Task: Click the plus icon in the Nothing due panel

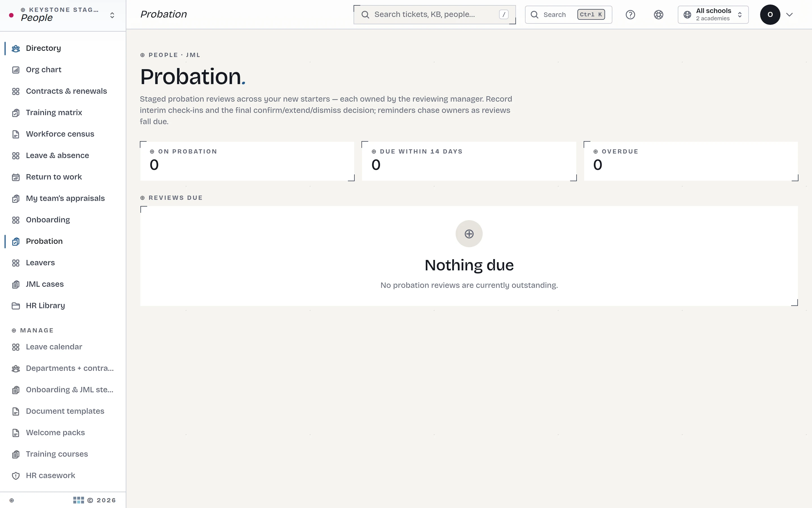Action: point(469,234)
